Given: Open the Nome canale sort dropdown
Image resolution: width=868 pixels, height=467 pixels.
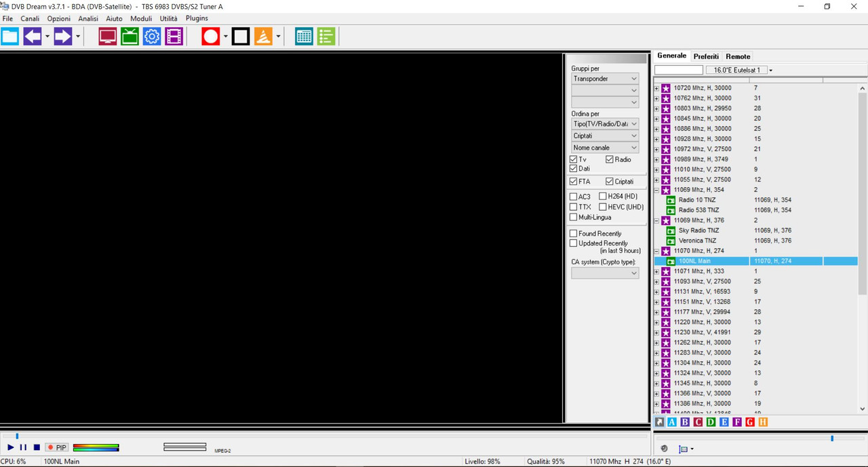Looking at the screenshot, I should 605,148.
